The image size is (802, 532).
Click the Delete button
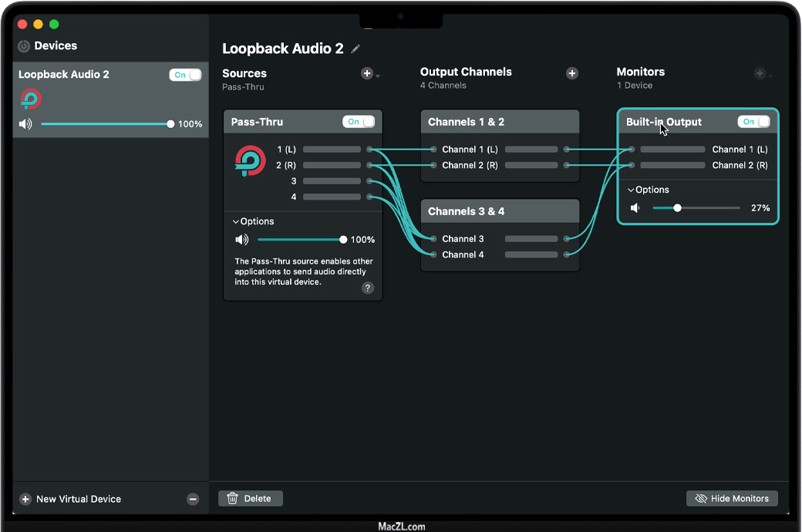pyautogui.click(x=251, y=499)
